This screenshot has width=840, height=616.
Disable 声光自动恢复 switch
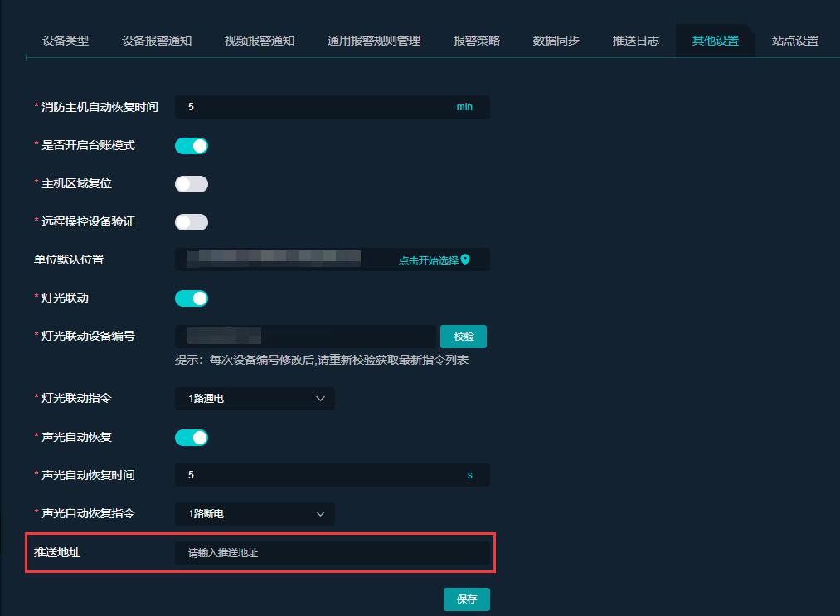pos(191,438)
